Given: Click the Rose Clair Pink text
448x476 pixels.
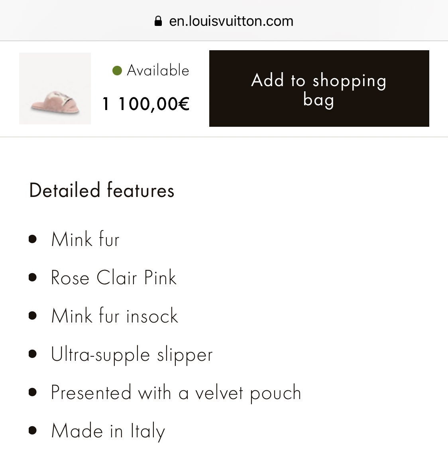Looking at the screenshot, I should (114, 278).
